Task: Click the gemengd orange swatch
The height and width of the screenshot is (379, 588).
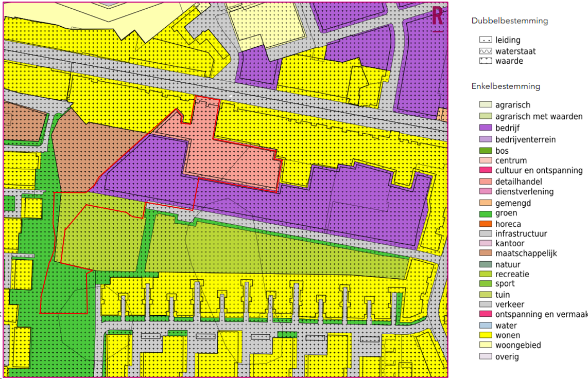Action: [x=486, y=203]
